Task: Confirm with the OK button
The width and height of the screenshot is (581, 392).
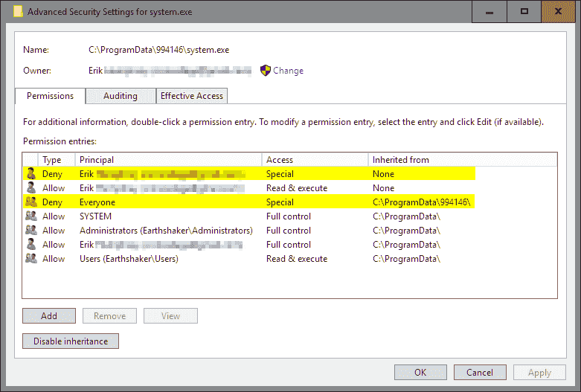Action: pos(420,373)
